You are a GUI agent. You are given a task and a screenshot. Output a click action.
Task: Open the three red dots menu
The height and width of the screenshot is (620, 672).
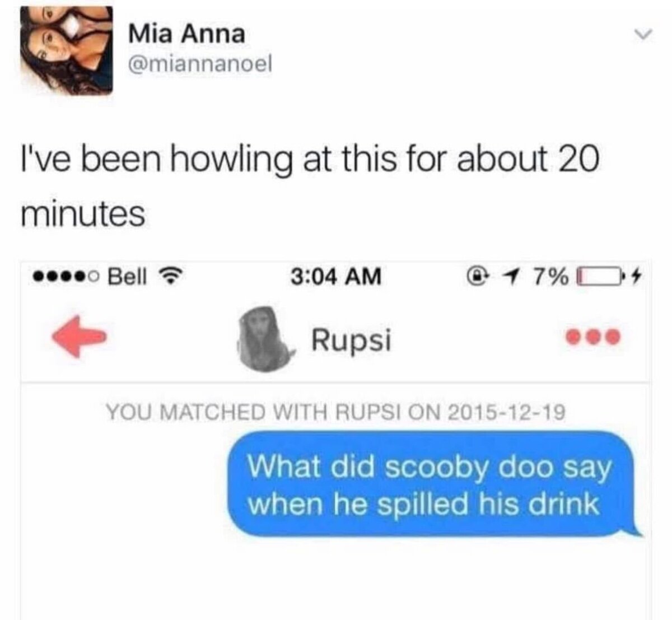pos(593,338)
